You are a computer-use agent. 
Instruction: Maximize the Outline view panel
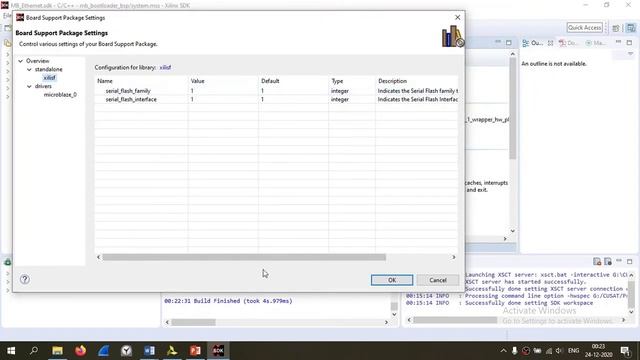pyautogui.click(x=629, y=42)
